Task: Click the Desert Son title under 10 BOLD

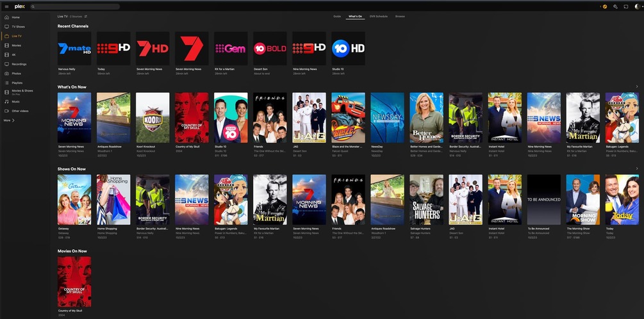Action: (x=260, y=69)
